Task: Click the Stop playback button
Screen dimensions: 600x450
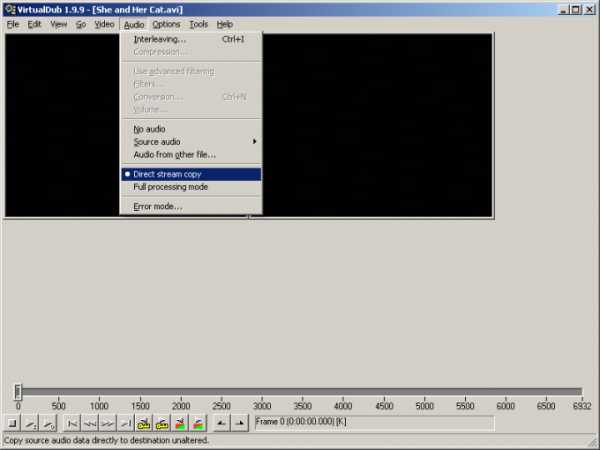Action: coord(13,424)
